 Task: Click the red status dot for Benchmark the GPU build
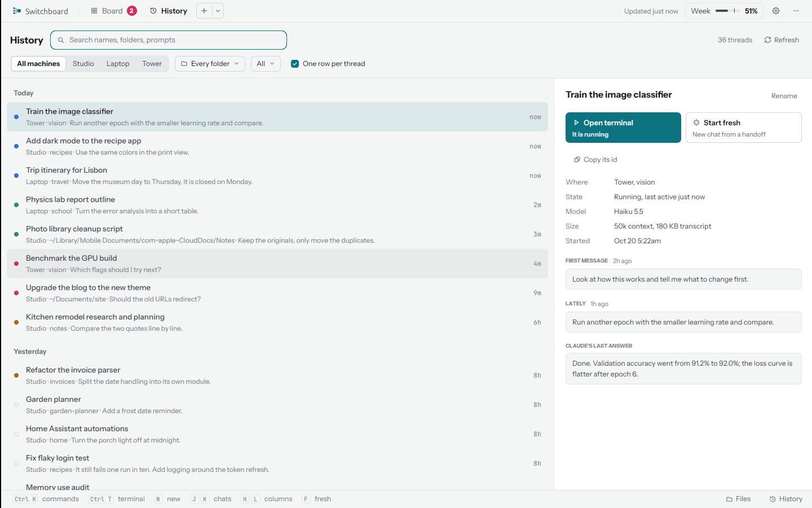[x=16, y=264]
